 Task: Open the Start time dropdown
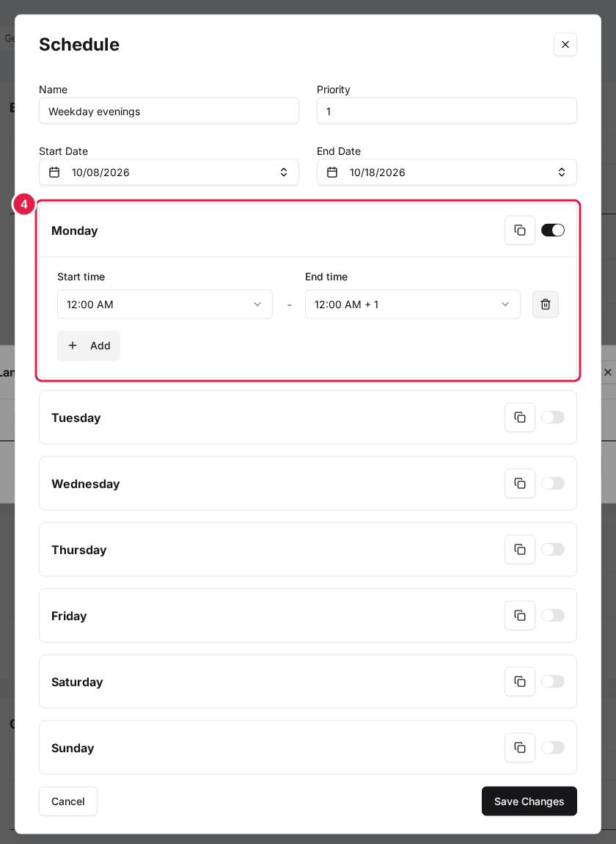[x=164, y=304]
